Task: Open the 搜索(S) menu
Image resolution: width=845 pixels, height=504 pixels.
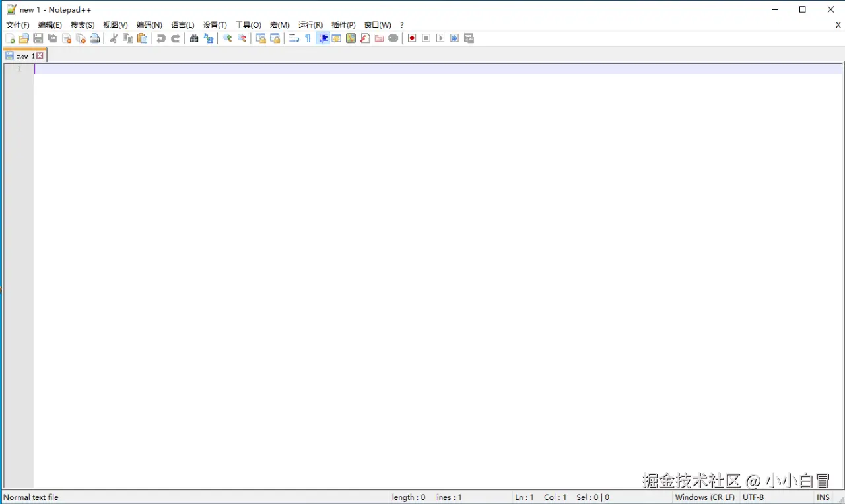Action: [x=83, y=25]
